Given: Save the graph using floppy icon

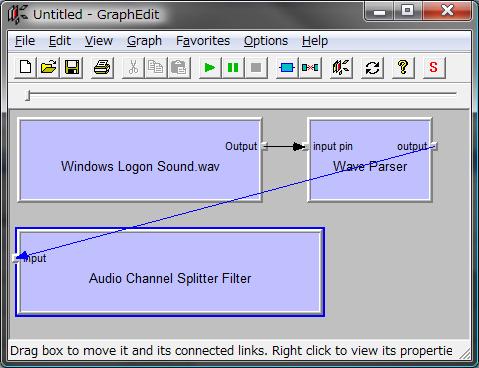Looking at the screenshot, I should click(x=72, y=68).
